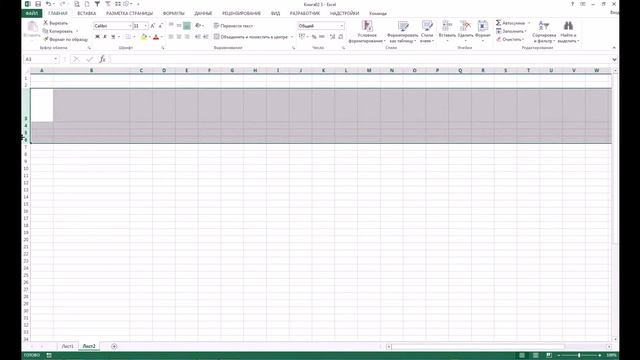Click Найти и выделить button
This screenshot has height=360, width=640.
point(568,32)
